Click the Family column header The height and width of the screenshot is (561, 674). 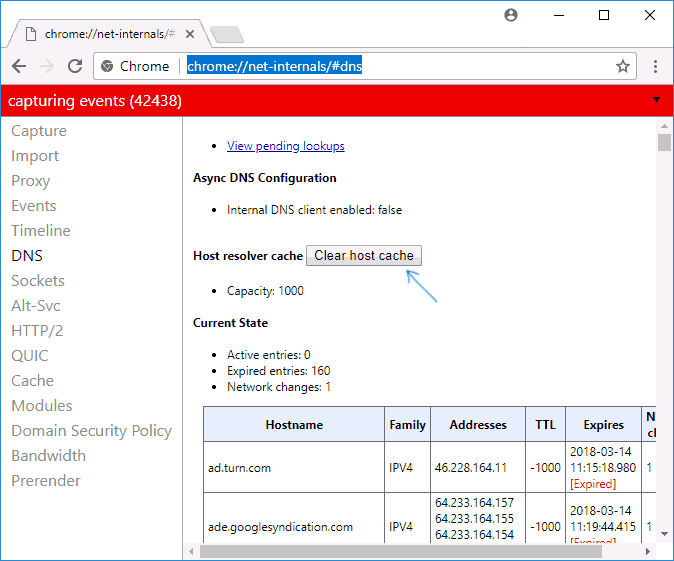(x=407, y=424)
